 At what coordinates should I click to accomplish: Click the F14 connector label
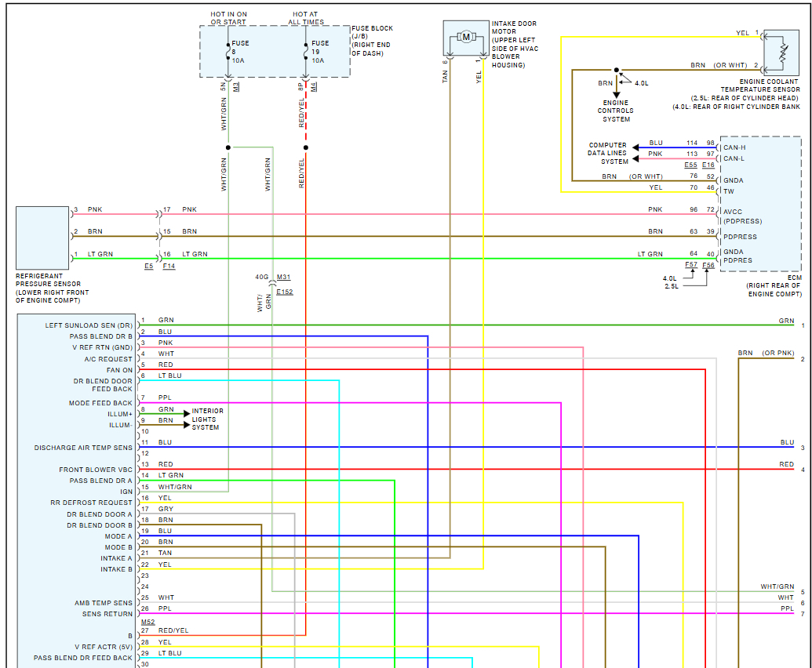(x=169, y=267)
